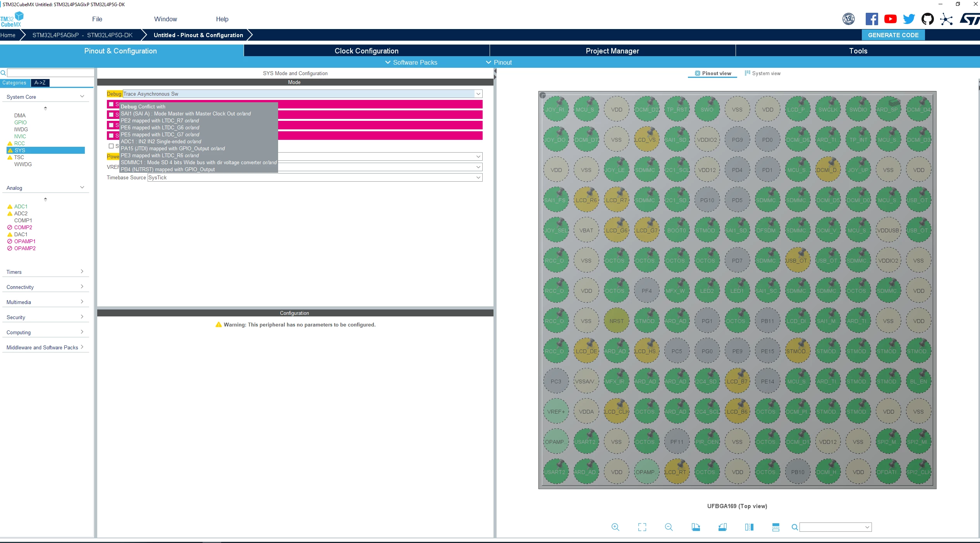980x543 pixels.
Task: Select the LED1 pin on the chip
Action: 737,290
